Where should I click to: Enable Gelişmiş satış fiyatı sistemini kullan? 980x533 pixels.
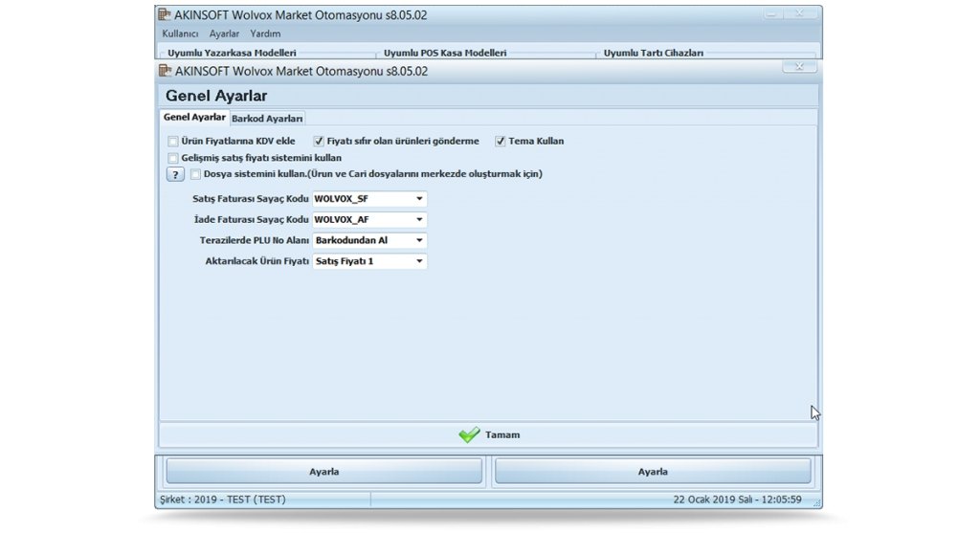click(173, 158)
